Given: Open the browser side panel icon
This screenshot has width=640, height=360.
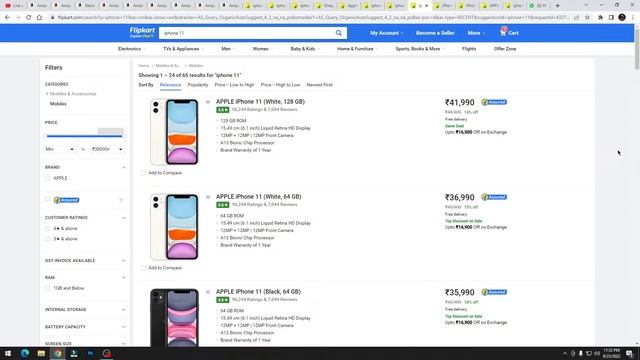Looking at the screenshot, I should coord(611,18).
